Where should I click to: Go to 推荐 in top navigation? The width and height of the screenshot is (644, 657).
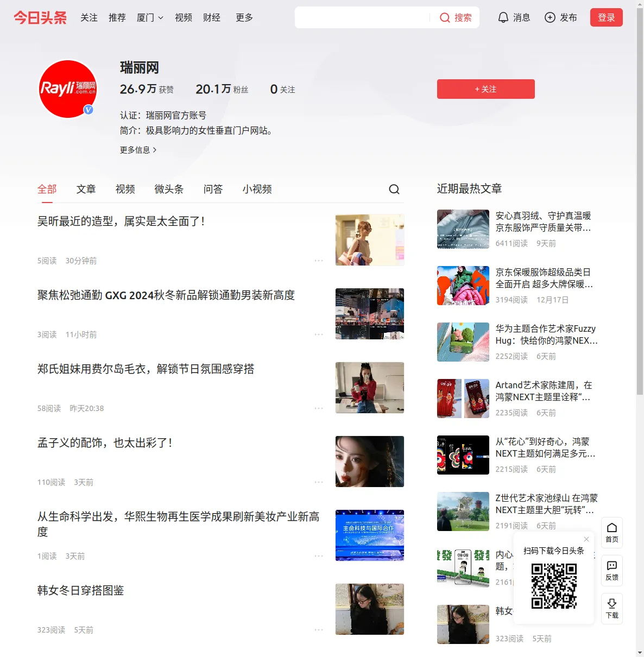coord(117,17)
